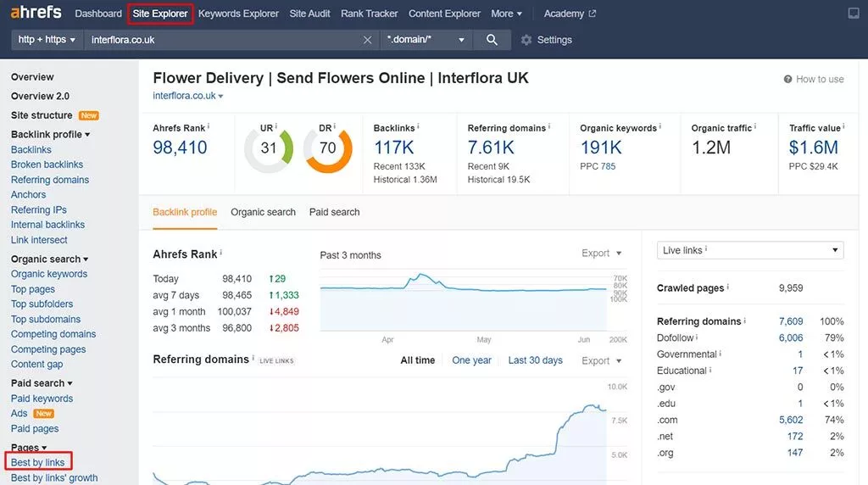
Task: Clear the URL field with X icon
Action: click(367, 40)
